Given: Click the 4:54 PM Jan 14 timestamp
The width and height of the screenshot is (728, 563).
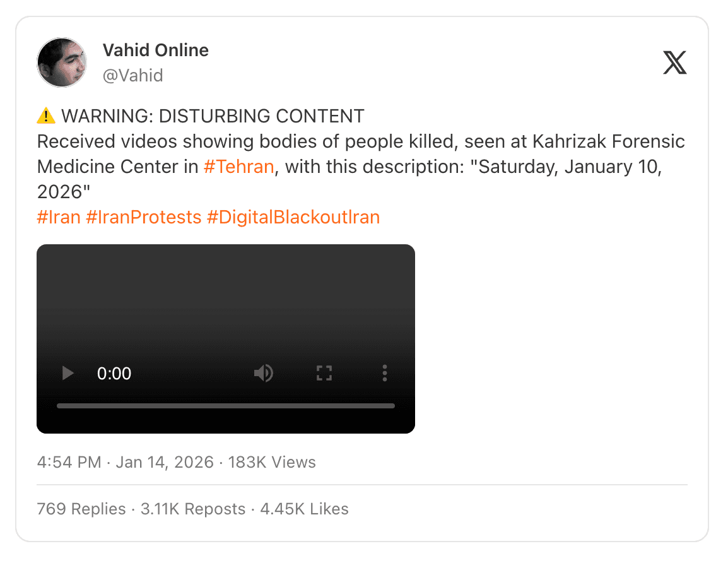Looking at the screenshot, I should (125, 462).
